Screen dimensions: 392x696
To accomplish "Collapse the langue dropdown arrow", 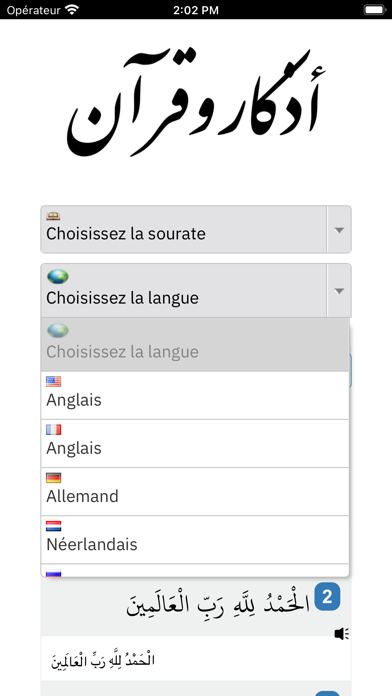I will 339,291.
